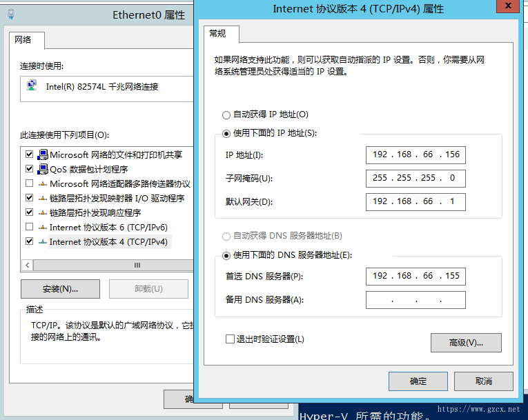Click the icon beside QoS 数据包计划程序

pos(42,169)
